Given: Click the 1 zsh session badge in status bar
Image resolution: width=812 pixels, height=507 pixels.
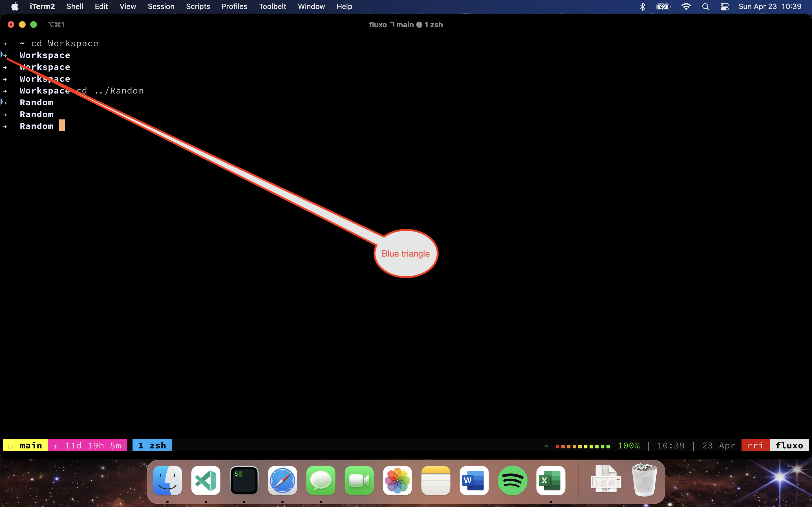Looking at the screenshot, I should click(x=152, y=445).
